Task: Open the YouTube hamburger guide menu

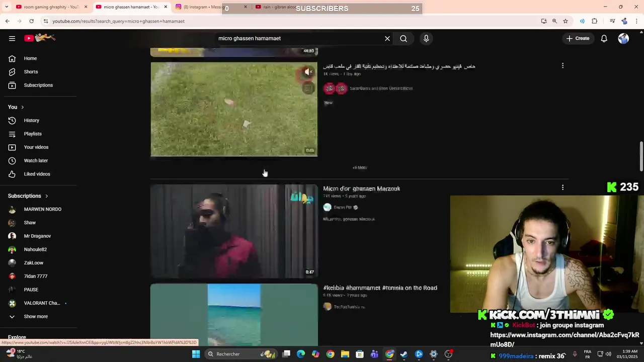Action: [x=12, y=38]
